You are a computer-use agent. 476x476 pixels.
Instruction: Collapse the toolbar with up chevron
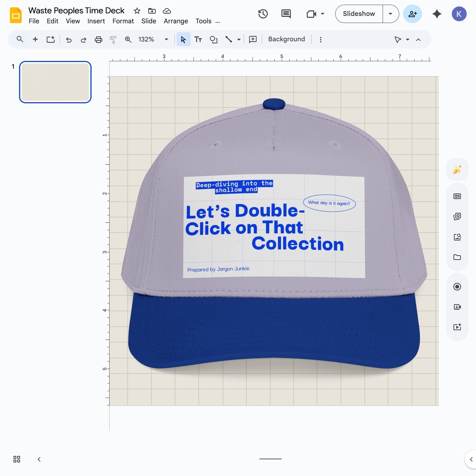click(418, 40)
